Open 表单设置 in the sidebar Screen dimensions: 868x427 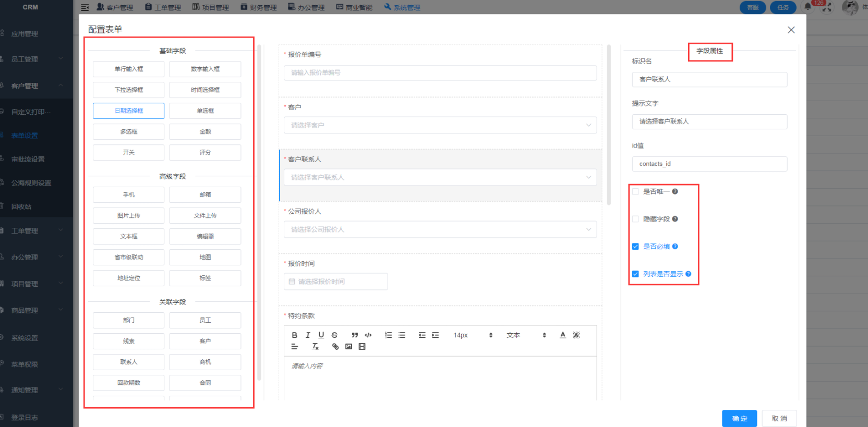click(25, 136)
